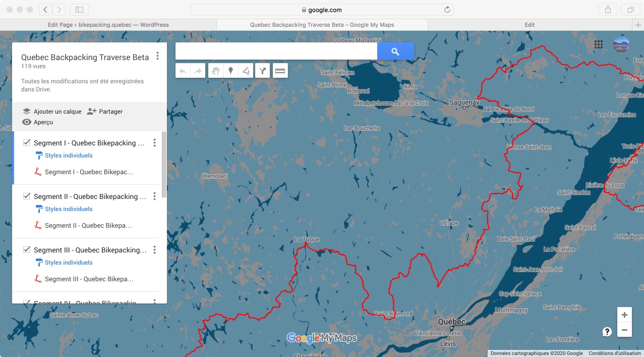The width and height of the screenshot is (644, 357).
Task: Reload the page in Safari
Action: 447,10
